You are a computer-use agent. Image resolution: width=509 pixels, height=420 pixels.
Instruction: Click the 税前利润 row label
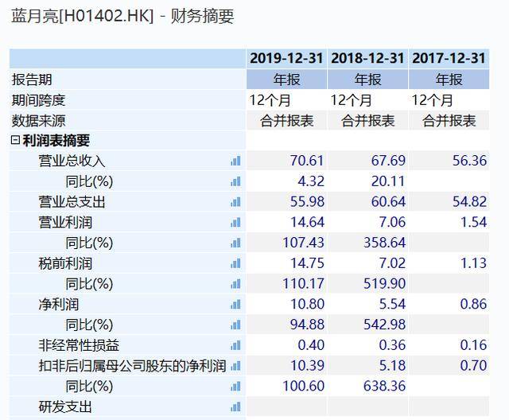[65, 263]
